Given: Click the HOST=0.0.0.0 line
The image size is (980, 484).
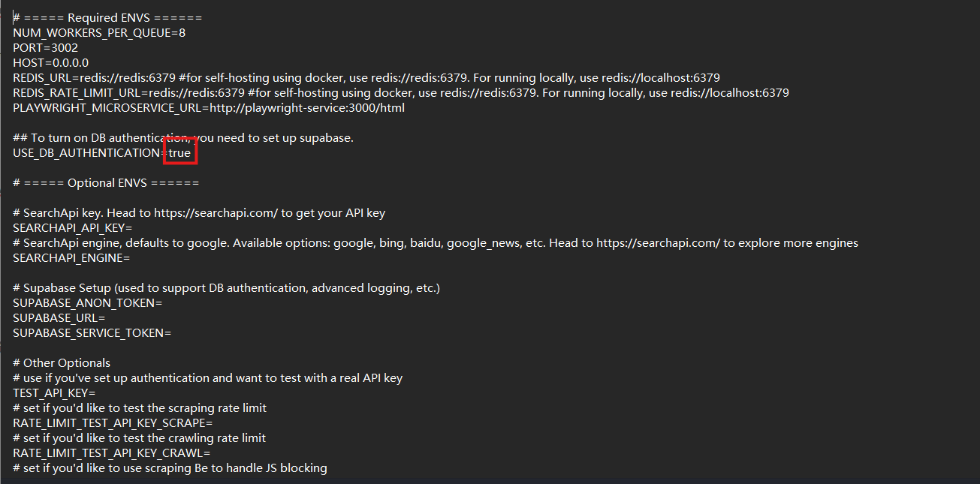Looking at the screenshot, I should 50,63.
